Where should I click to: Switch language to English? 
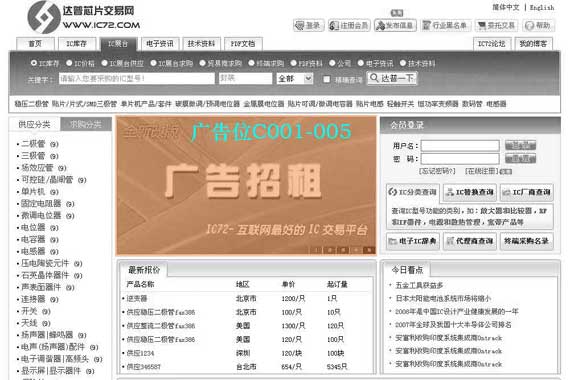[x=542, y=8]
